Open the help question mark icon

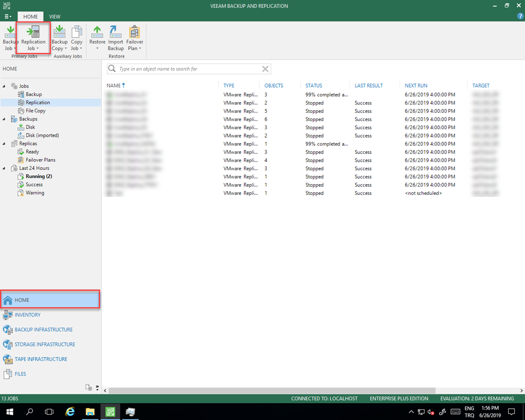[520, 16]
